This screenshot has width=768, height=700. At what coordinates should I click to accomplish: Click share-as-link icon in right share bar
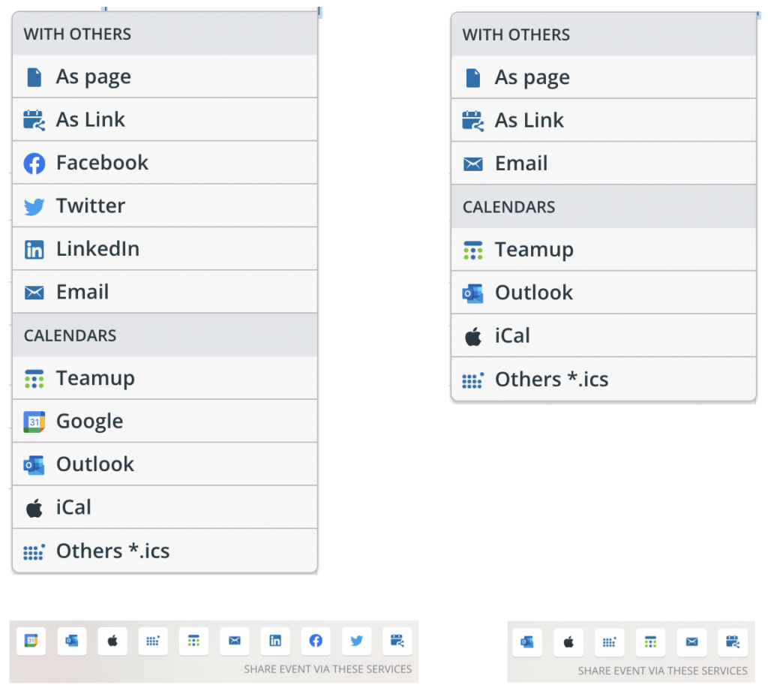tap(733, 642)
